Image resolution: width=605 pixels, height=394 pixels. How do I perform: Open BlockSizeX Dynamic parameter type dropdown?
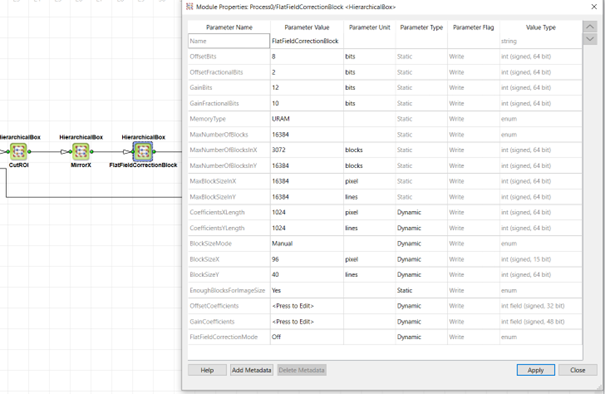[421, 259]
